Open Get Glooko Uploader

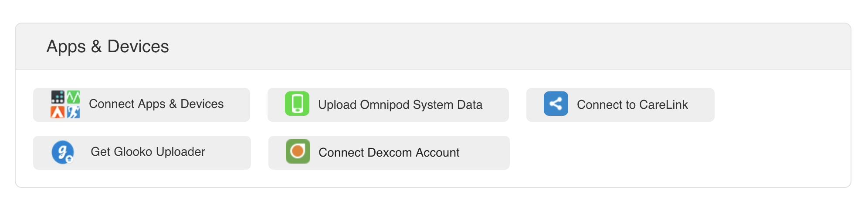point(142,153)
